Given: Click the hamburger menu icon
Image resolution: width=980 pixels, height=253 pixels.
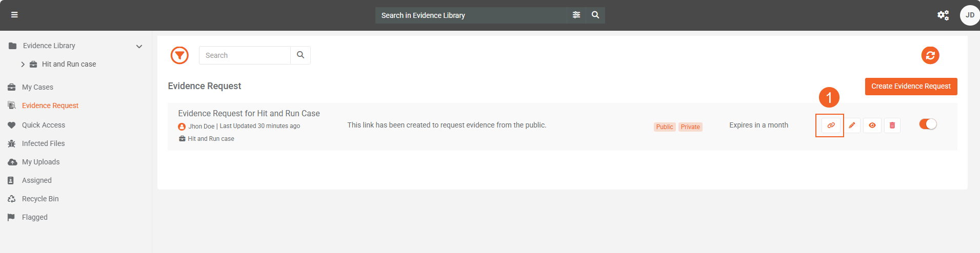Looking at the screenshot, I should coord(14,15).
